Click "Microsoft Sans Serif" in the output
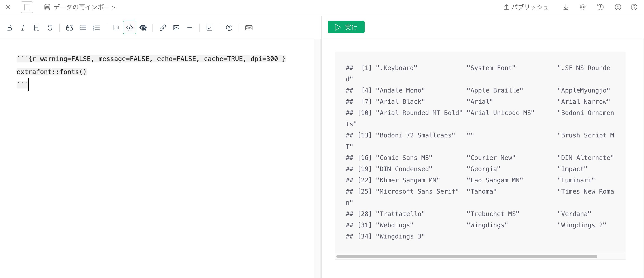The height and width of the screenshot is (278, 644). [418, 191]
